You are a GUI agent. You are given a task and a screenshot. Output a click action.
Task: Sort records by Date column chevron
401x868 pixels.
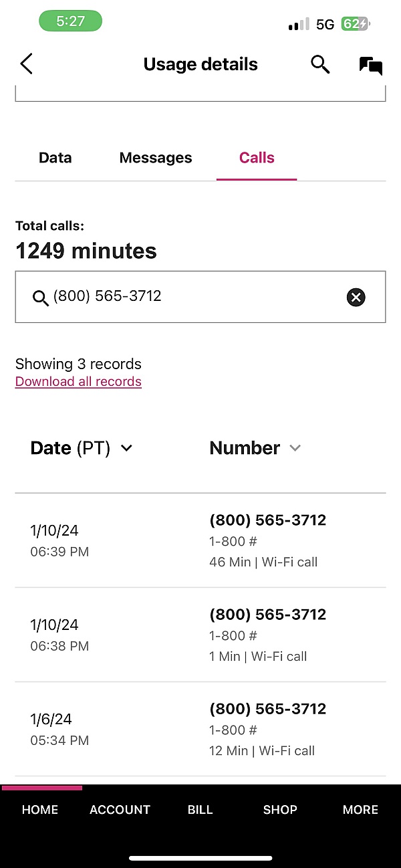point(126,448)
